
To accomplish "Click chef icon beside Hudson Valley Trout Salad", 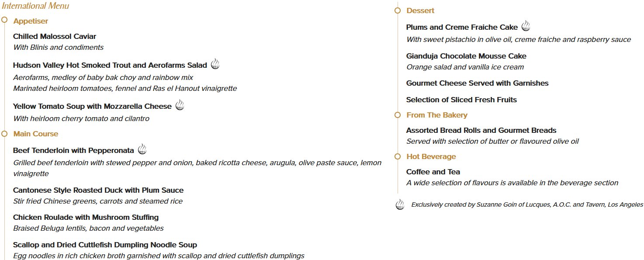I will (x=215, y=65).
